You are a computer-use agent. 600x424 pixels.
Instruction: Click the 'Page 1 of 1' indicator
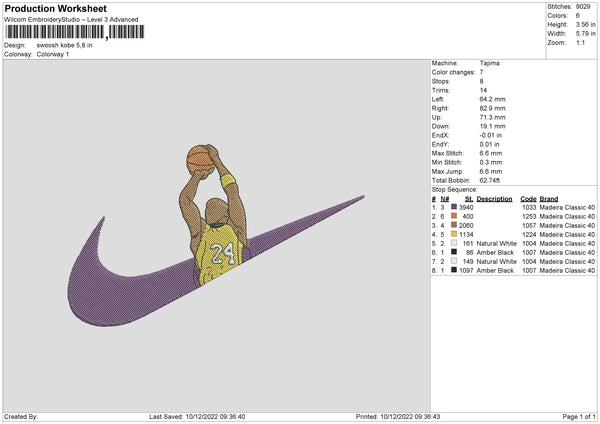(x=579, y=416)
